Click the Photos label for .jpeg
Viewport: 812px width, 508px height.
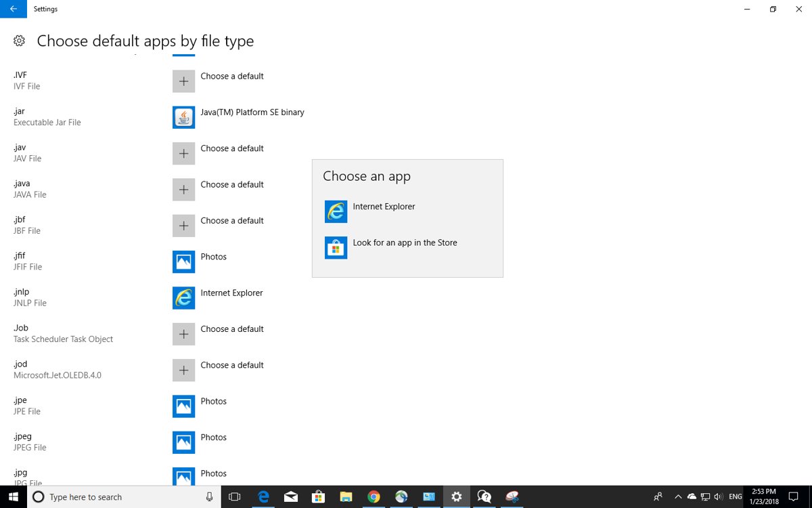click(x=214, y=438)
